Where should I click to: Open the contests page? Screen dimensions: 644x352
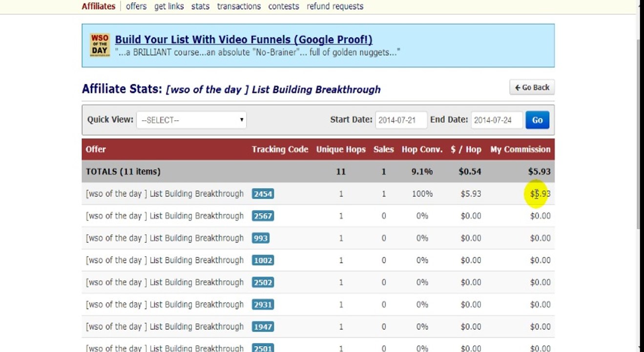[x=284, y=6]
